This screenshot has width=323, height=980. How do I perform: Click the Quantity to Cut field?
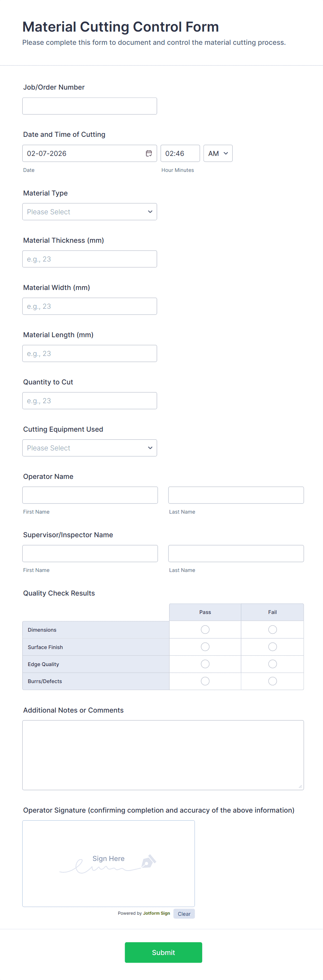point(89,401)
